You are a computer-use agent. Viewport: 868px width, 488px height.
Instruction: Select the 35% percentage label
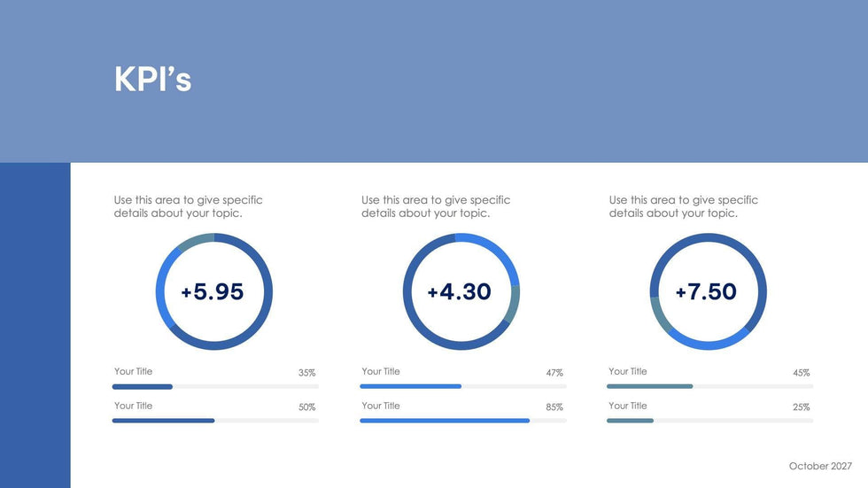pyautogui.click(x=306, y=373)
